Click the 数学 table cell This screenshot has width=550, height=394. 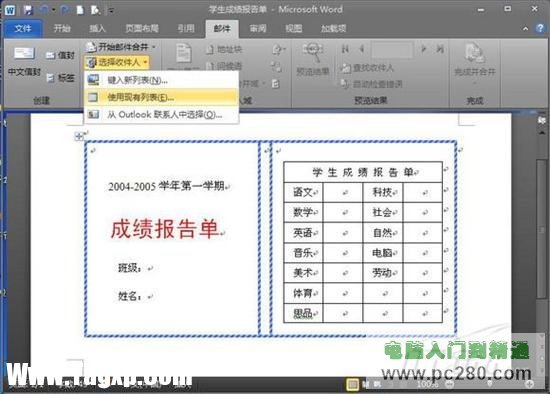(x=303, y=212)
